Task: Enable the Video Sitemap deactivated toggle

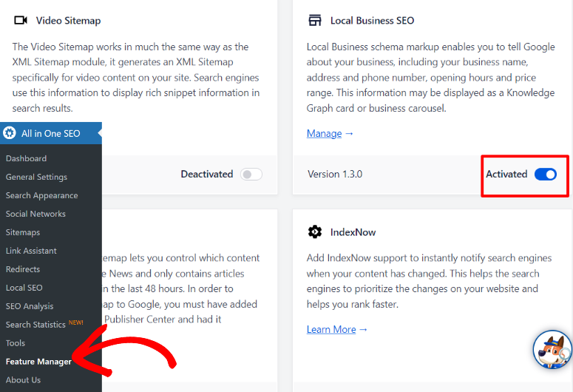Action: point(251,175)
